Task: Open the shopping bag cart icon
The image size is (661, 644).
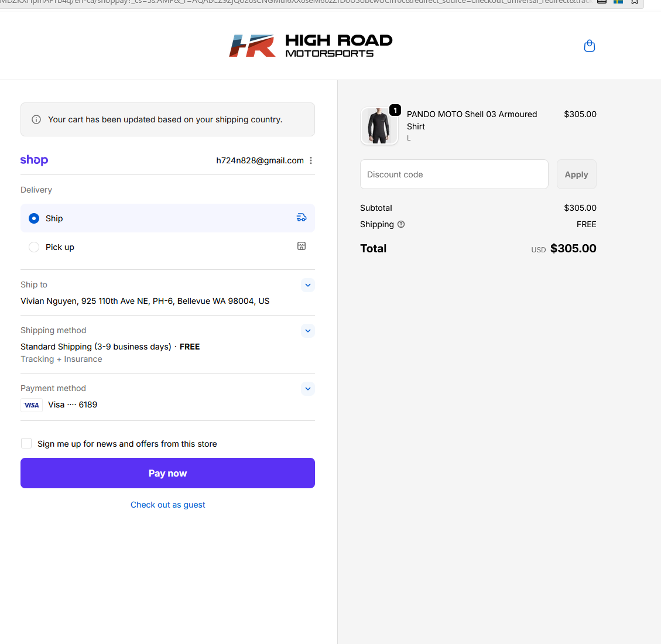Action: 590,46
